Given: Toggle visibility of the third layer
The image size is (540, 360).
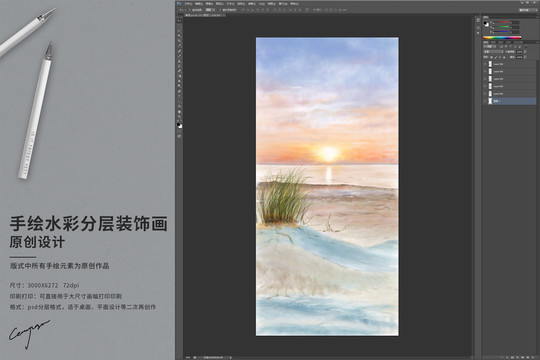Looking at the screenshot, I should pyautogui.click(x=485, y=79).
